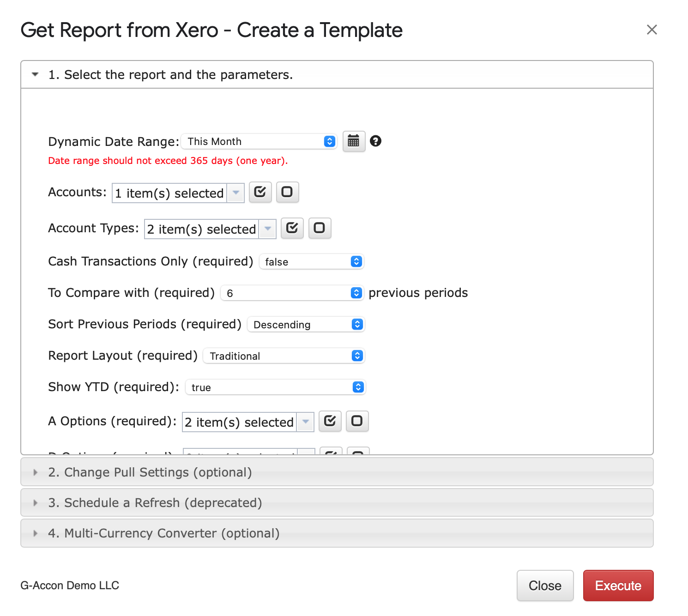Click the red Execute button
Screen dimensions: 688x616
(618, 586)
